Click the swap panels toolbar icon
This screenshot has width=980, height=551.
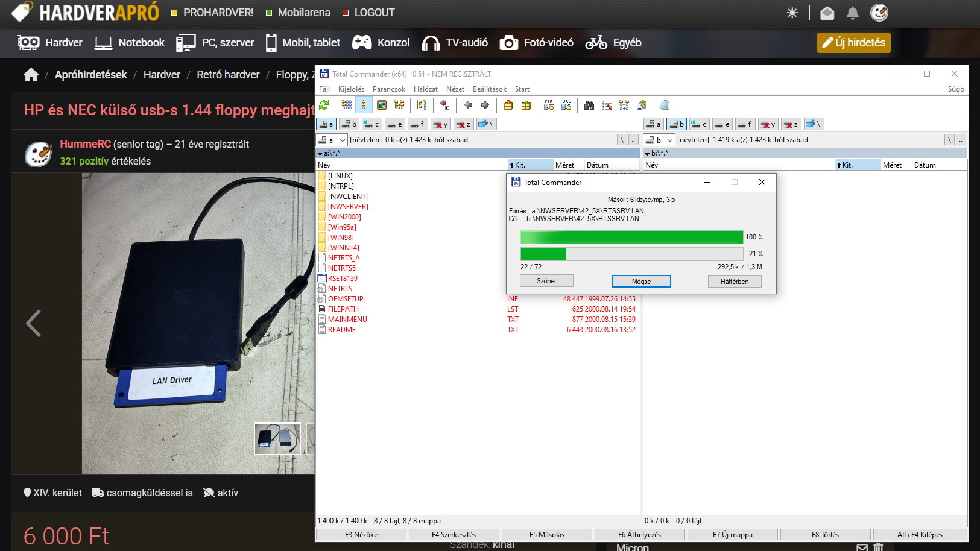point(422,105)
